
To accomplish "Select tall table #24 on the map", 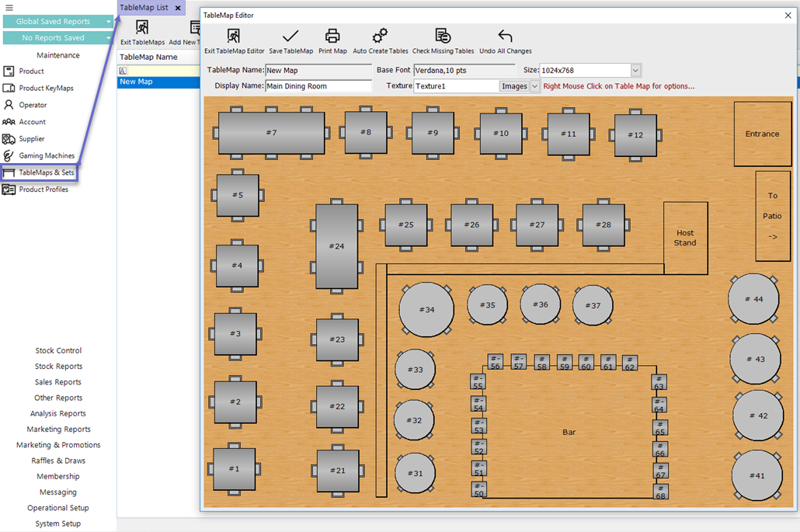I will point(336,246).
